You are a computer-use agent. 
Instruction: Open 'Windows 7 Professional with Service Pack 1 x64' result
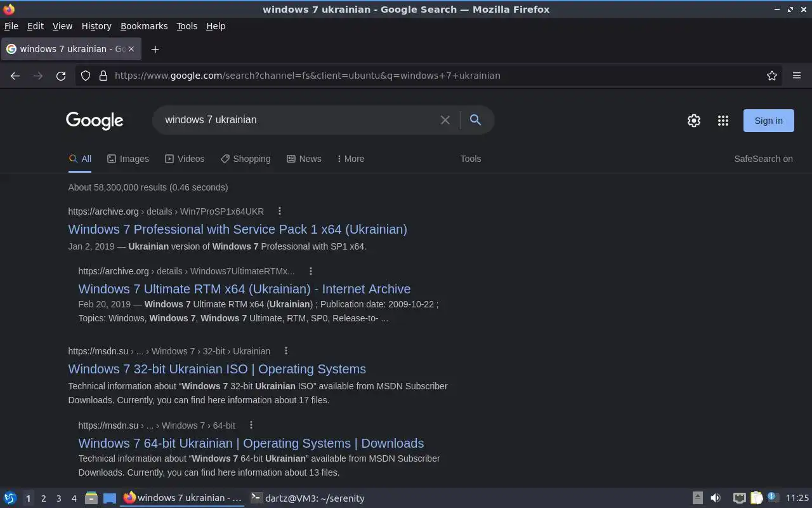coord(238,229)
